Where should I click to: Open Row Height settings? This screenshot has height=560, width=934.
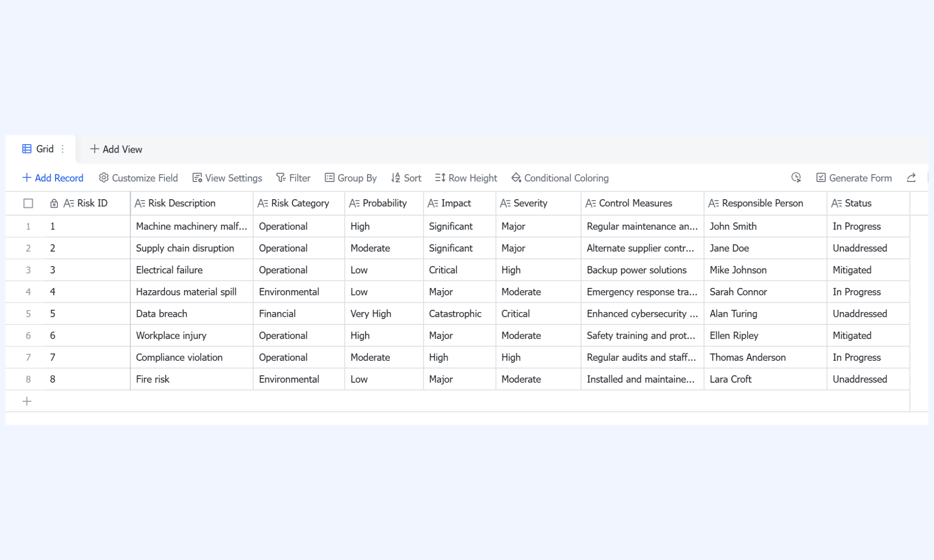466,178
